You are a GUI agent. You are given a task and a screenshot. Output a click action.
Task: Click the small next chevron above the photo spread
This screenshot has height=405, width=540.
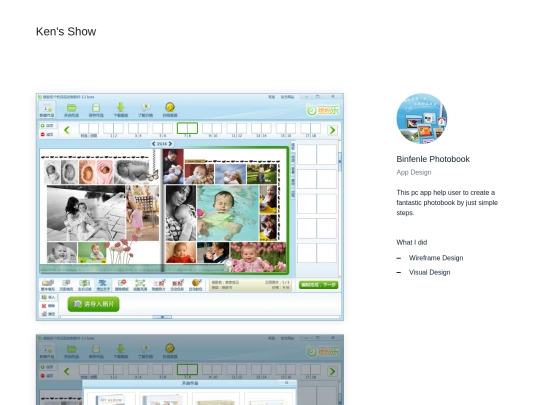pyautogui.click(x=170, y=144)
